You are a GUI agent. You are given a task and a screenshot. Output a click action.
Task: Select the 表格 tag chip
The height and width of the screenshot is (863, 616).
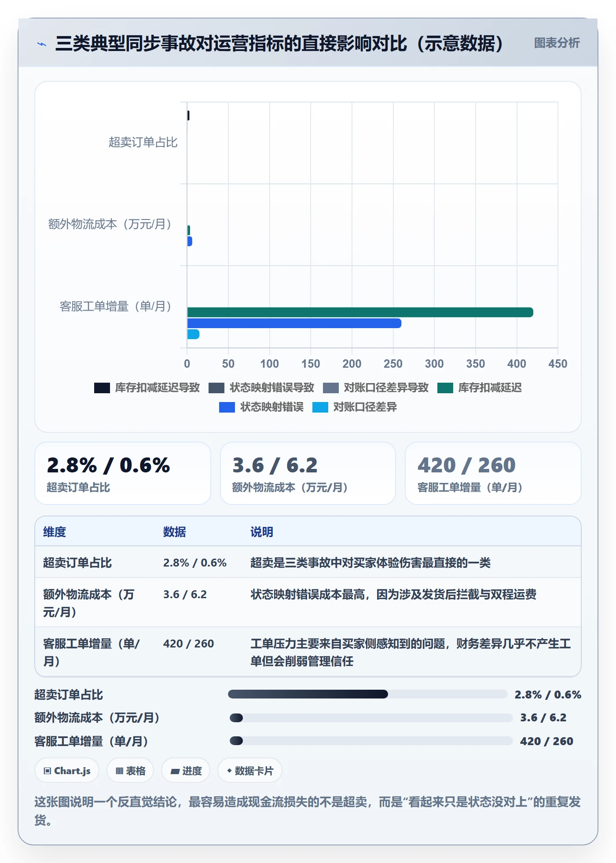tap(130, 771)
